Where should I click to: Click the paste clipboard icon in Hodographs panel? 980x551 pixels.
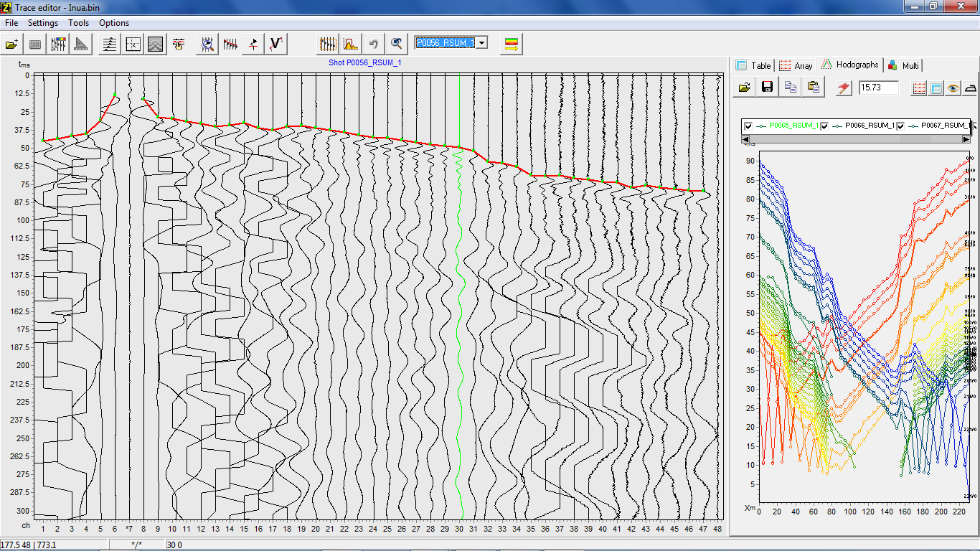[813, 88]
